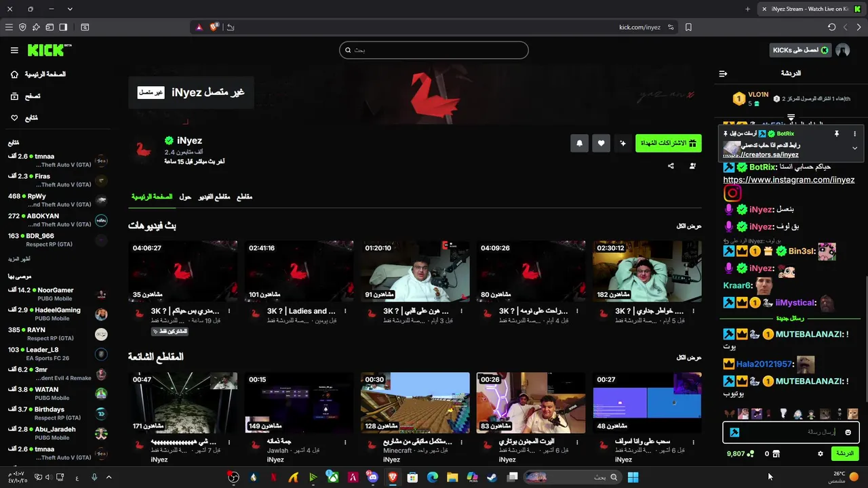868x488 pixels.
Task: Open the following heart sidebar icon
Action: click(x=14, y=118)
